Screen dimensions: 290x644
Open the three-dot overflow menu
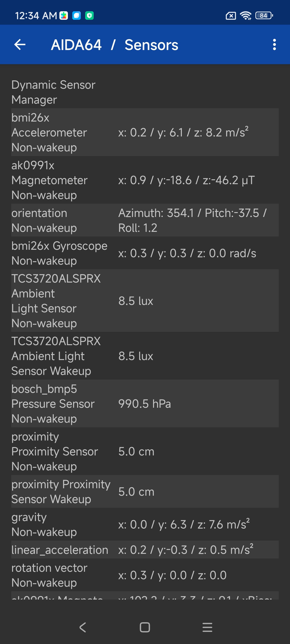pyautogui.click(x=274, y=45)
